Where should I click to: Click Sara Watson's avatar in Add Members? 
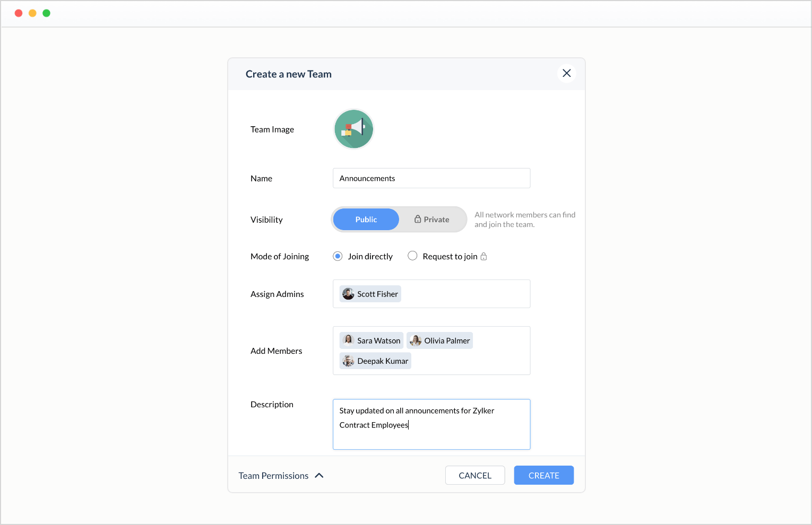click(x=348, y=340)
